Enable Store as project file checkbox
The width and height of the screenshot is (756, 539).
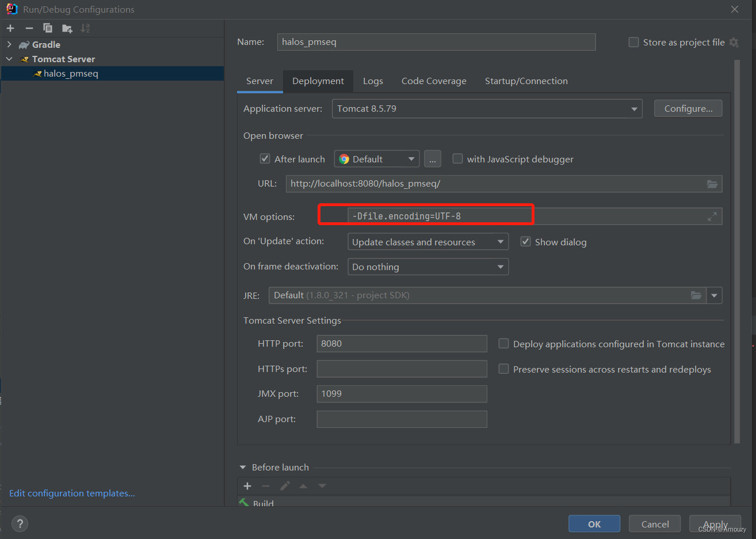pos(633,42)
